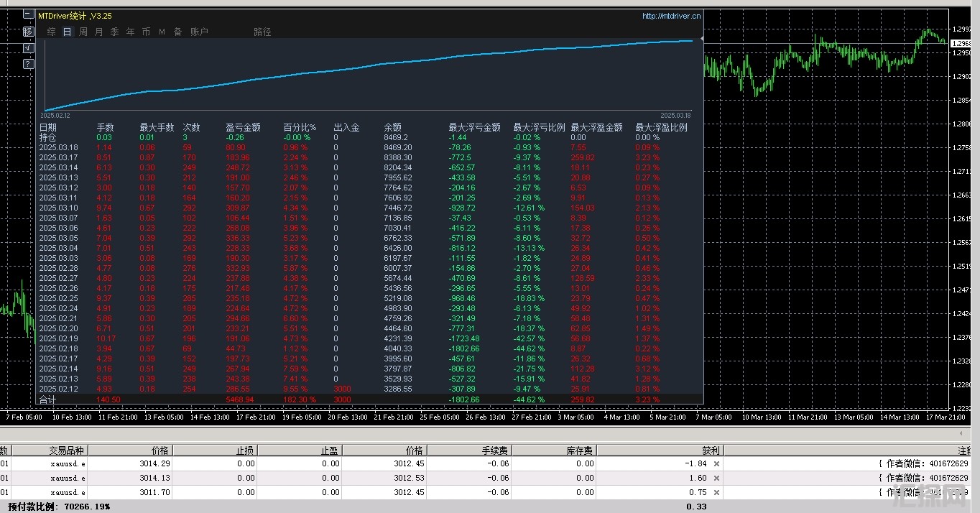Close the order with -1.84 profit
Screen dimensions: 980x513
[x=716, y=464]
